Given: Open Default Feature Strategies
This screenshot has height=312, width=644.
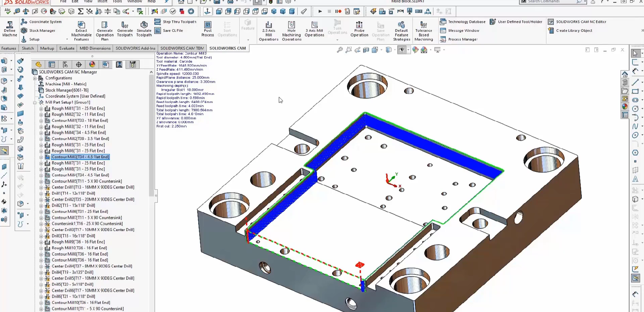Looking at the screenshot, I should pyautogui.click(x=402, y=31).
